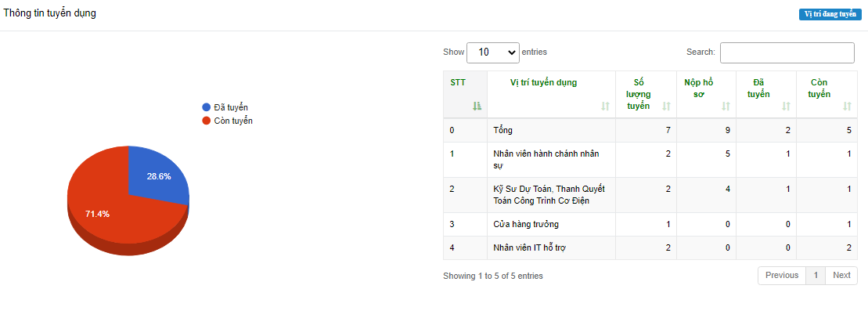Click sort icon in Nộp hồ sơ column
This screenshot has height=336, width=868.
click(x=726, y=107)
